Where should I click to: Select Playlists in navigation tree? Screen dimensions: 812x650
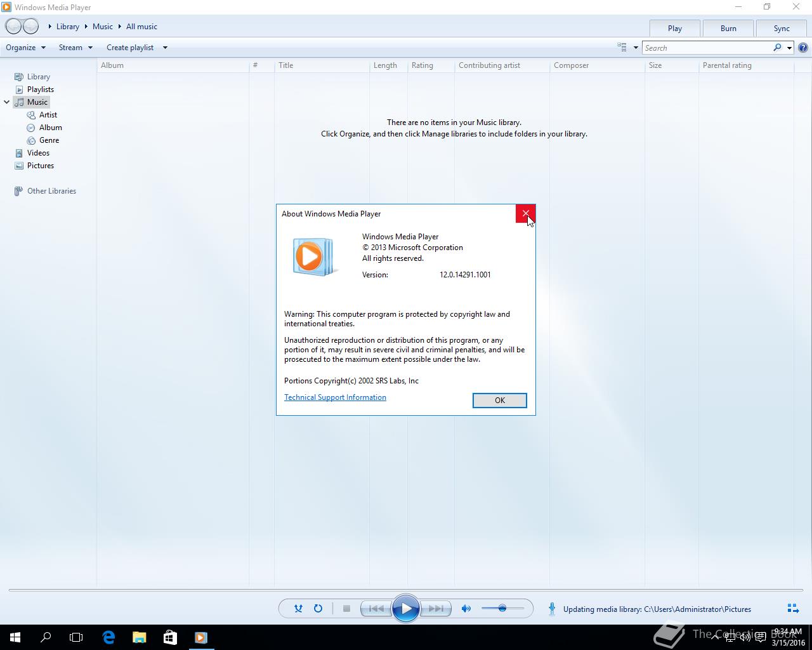pos(34,90)
